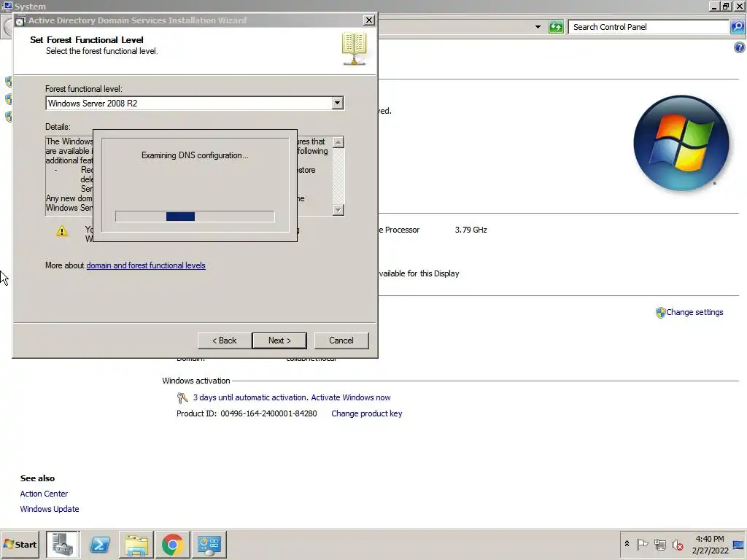This screenshot has width=747, height=560.
Task: Restore down the System window
Action: (726, 6)
